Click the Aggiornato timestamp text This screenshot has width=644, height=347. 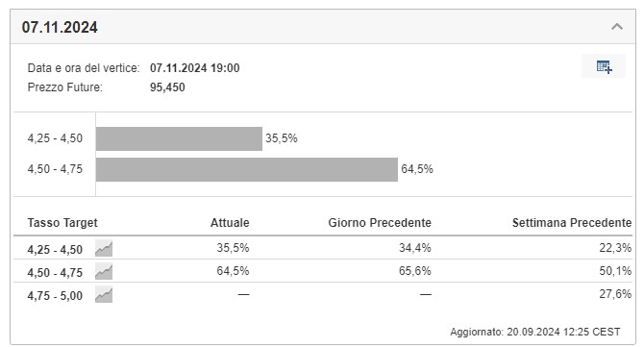pyautogui.click(x=535, y=332)
